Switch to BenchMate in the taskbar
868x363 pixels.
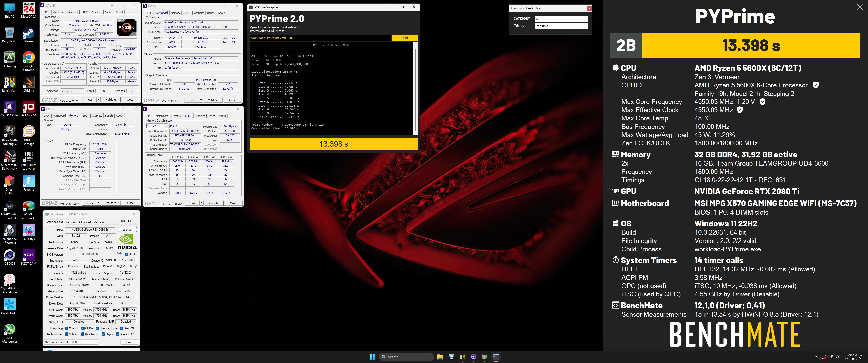pos(462,357)
